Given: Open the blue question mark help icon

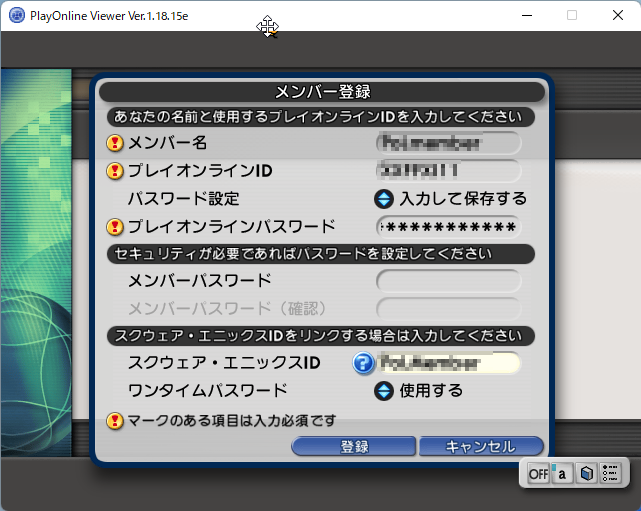Looking at the screenshot, I should [x=363, y=363].
